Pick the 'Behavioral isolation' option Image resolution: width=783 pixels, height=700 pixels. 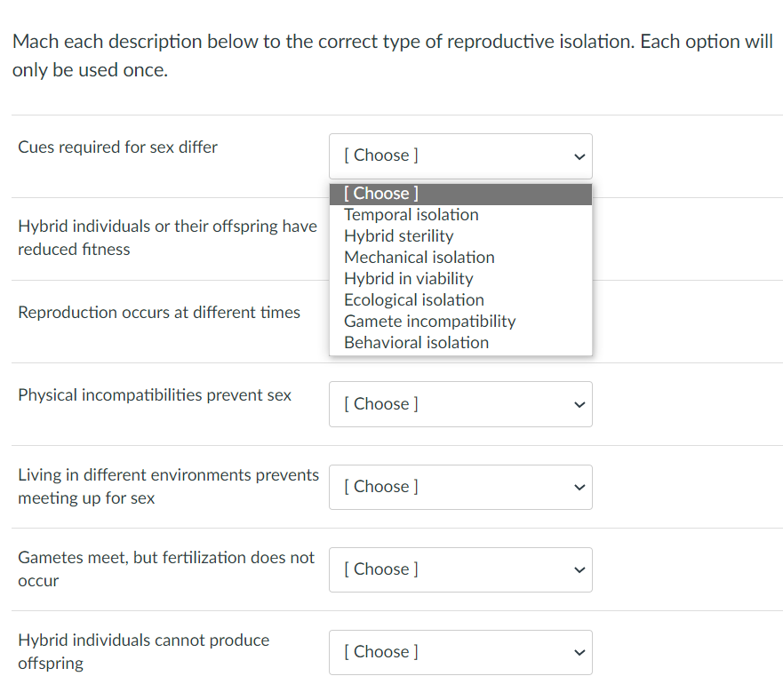pyautogui.click(x=416, y=343)
